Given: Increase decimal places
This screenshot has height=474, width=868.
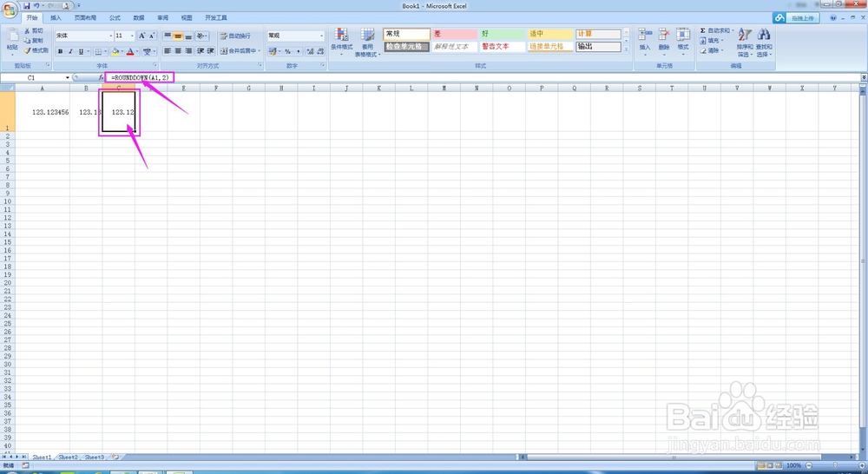Looking at the screenshot, I should [310, 51].
